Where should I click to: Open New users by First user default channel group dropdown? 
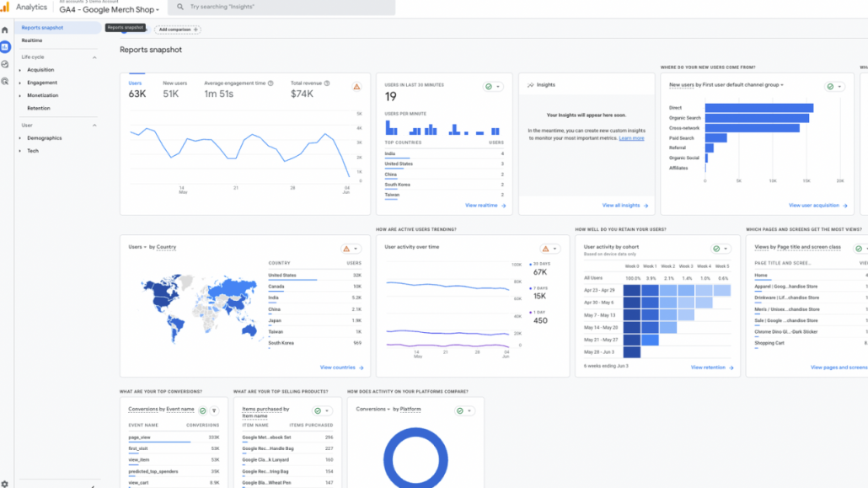726,85
